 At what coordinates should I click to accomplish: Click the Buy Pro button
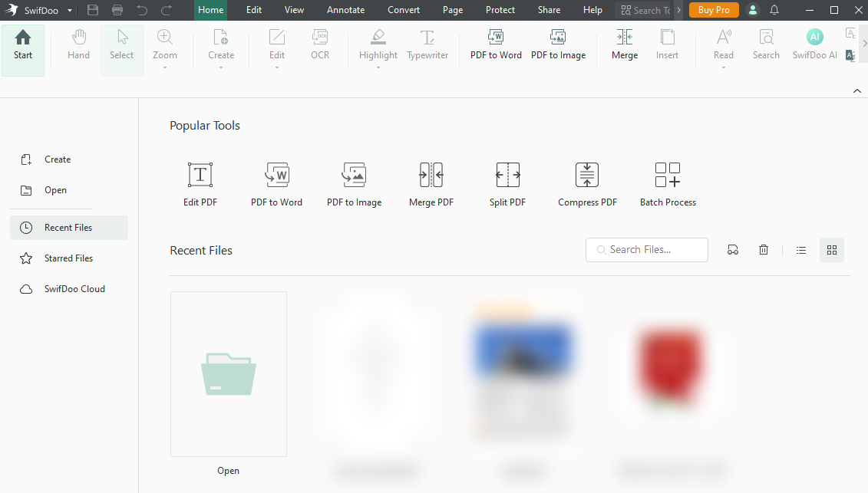click(713, 10)
